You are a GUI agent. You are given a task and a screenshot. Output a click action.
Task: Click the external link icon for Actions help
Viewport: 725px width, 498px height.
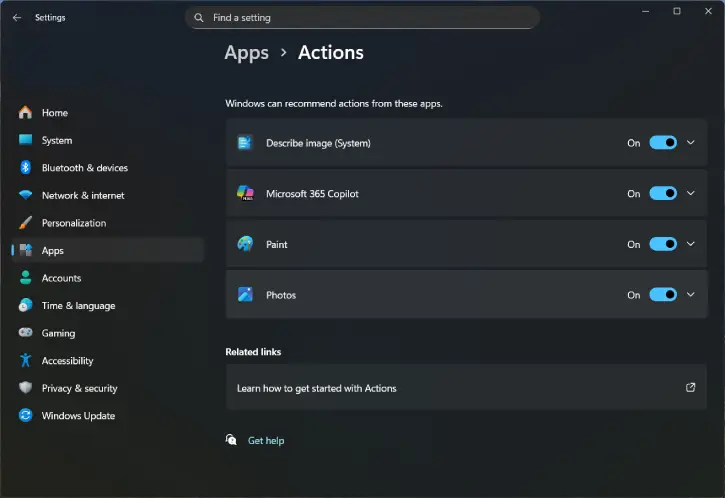tap(690, 387)
